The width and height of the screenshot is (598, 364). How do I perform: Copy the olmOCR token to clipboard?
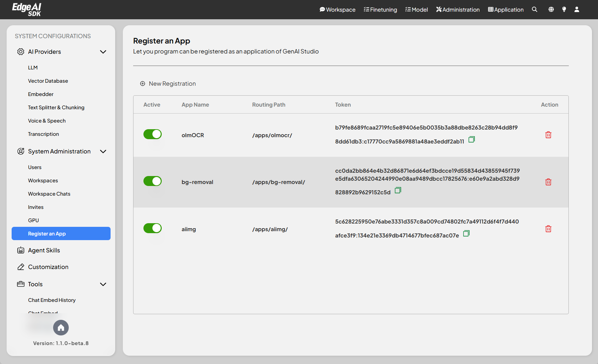[x=471, y=139]
